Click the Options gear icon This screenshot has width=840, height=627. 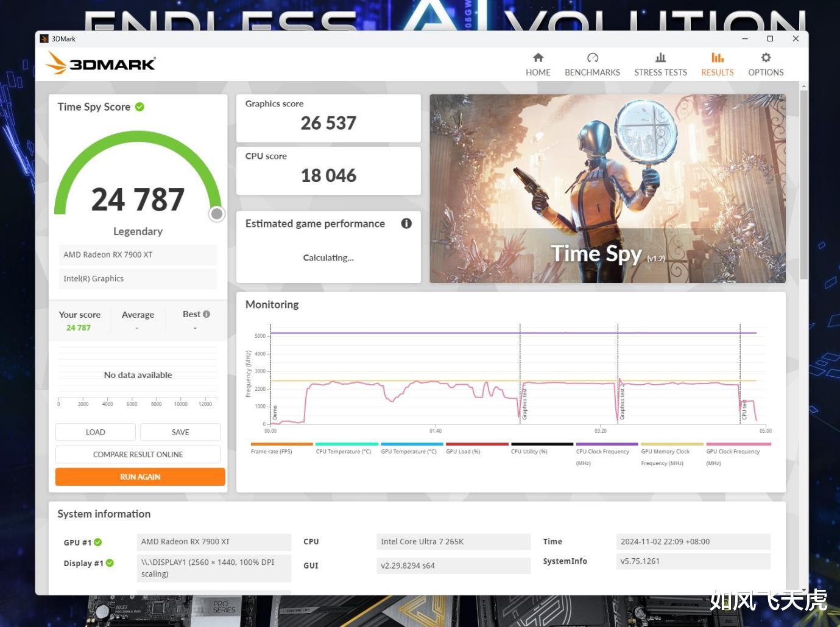(x=766, y=58)
